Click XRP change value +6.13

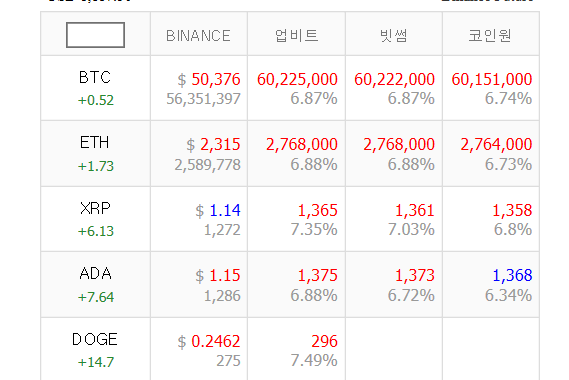tap(96, 231)
